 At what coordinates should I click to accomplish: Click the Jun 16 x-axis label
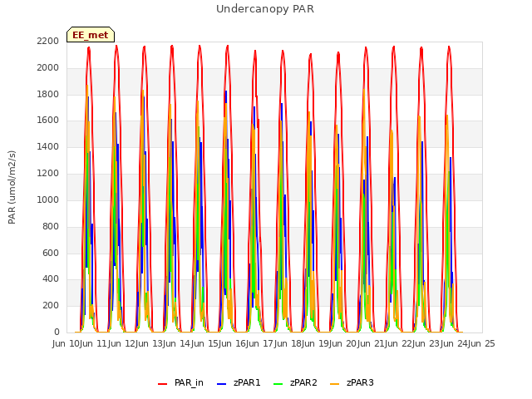pyautogui.click(x=233, y=344)
